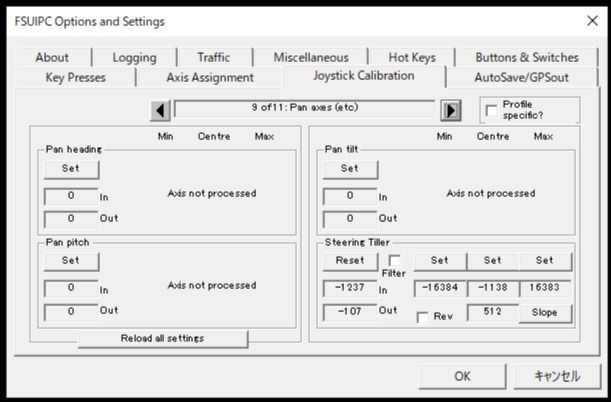Open the AutoSave/GPSout tab
The height and width of the screenshot is (402, 611).
click(x=521, y=78)
